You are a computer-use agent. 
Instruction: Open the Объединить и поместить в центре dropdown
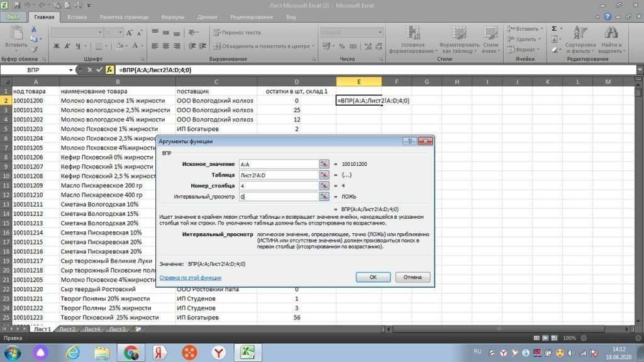tap(314, 46)
